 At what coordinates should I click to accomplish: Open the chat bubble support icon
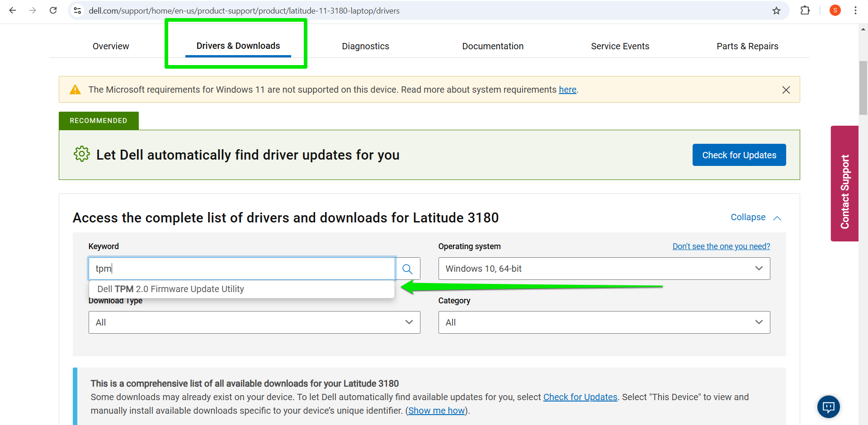tap(829, 407)
